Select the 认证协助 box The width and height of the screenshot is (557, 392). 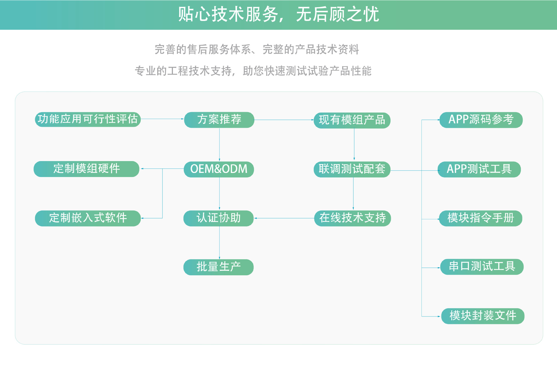point(218,218)
